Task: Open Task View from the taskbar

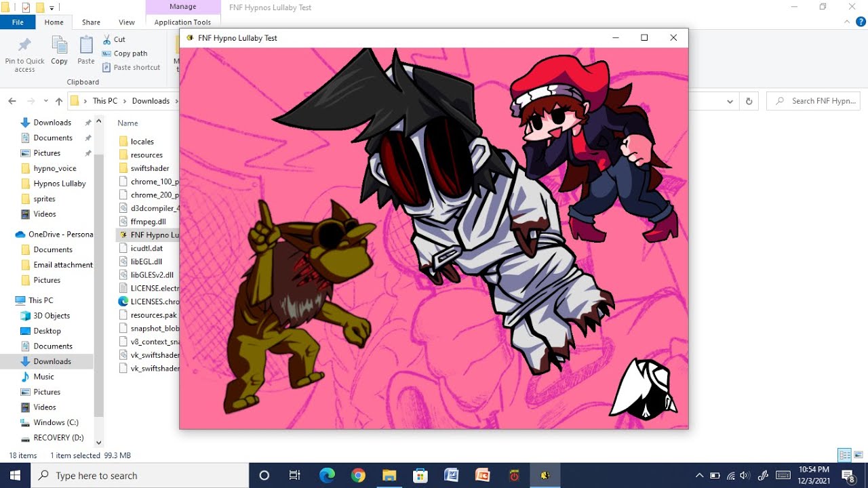Action: pyautogui.click(x=295, y=475)
